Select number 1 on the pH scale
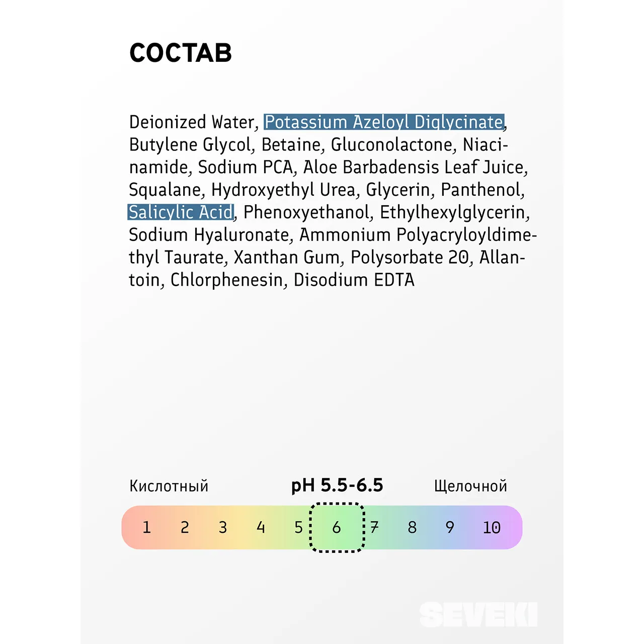Image resolution: width=644 pixels, height=644 pixels. coord(146,527)
